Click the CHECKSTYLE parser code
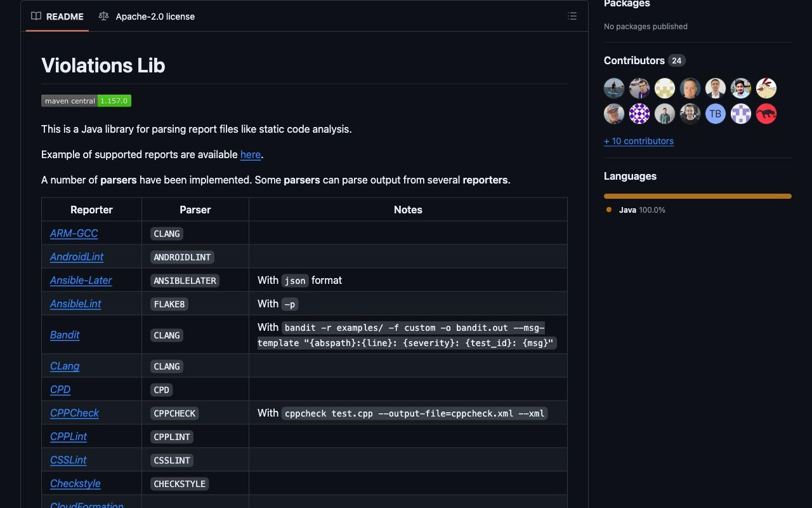Viewport: 812px width, 508px height. [180, 484]
